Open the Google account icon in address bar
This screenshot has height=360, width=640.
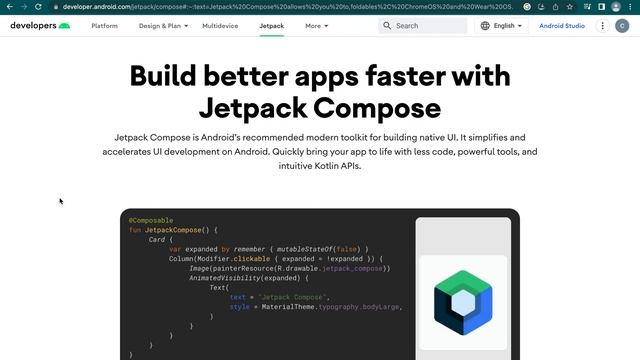527,7
